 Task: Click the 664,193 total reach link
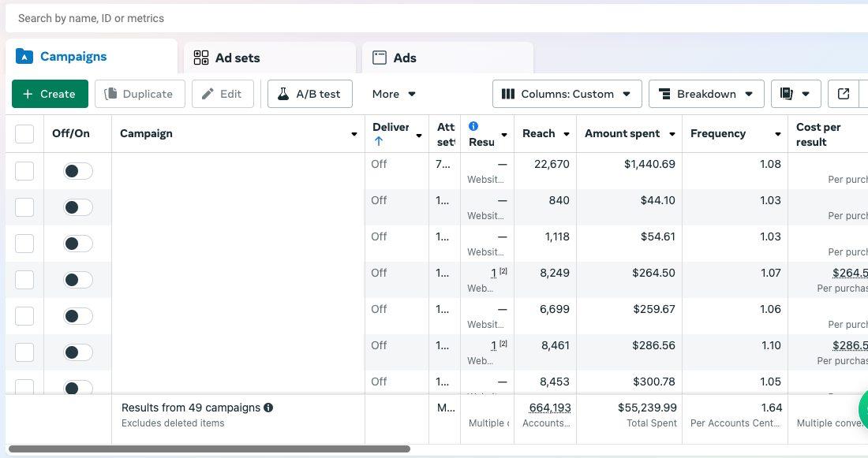tap(549, 408)
